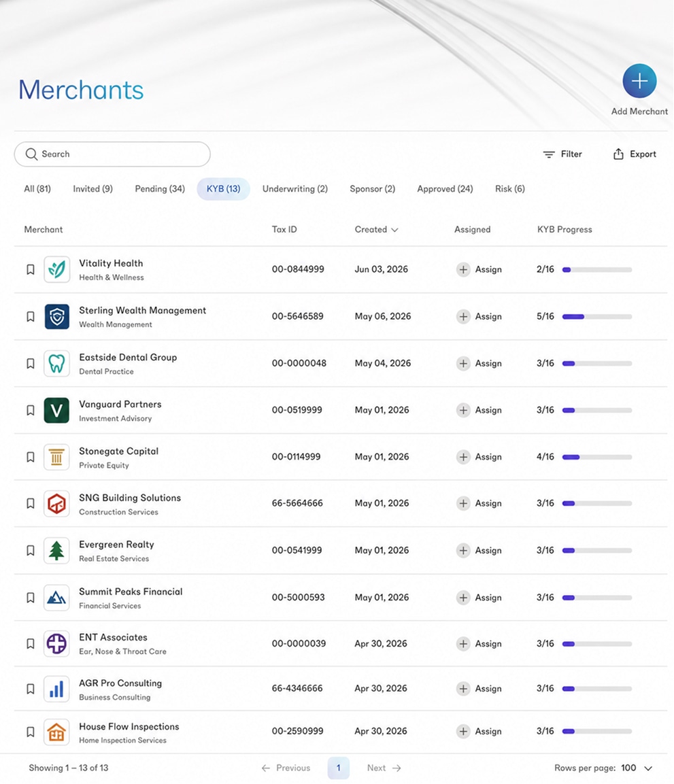Image resolution: width=674 pixels, height=784 pixels.
Task: Click the Stonegate Capital column logo
Action: coord(56,457)
